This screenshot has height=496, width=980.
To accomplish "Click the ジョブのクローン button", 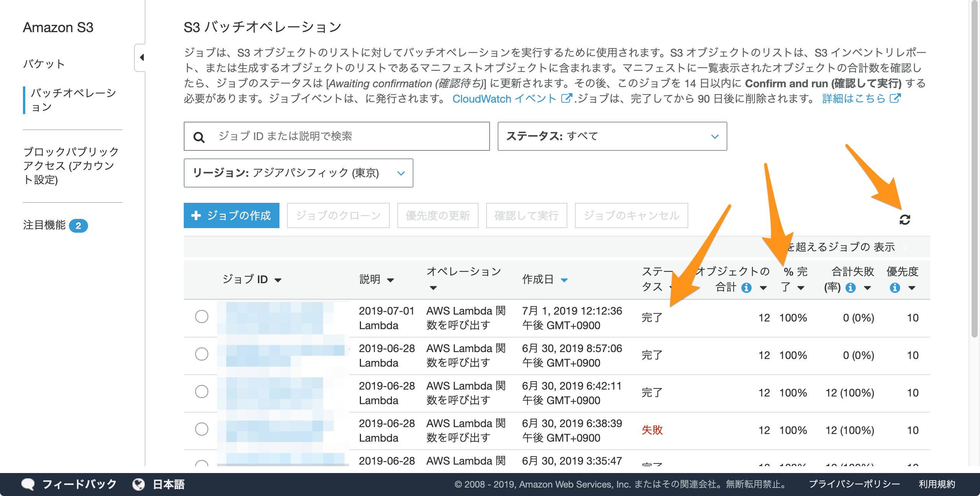I will [338, 215].
